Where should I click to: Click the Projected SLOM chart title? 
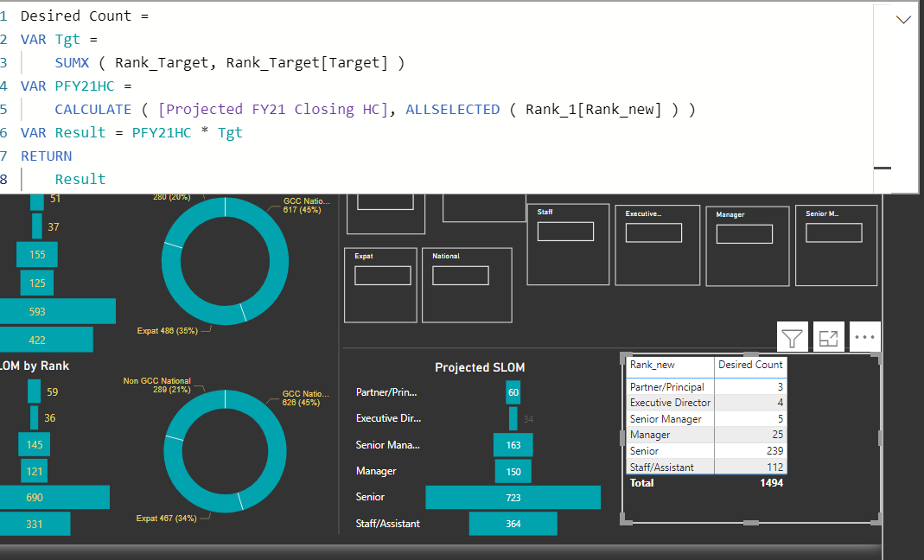click(480, 367)
